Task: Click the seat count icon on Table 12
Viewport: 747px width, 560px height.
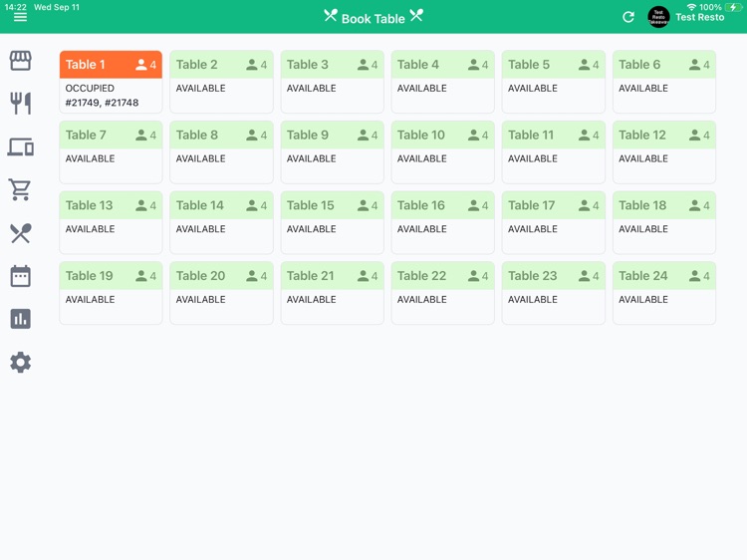Action: click(694, 135)
